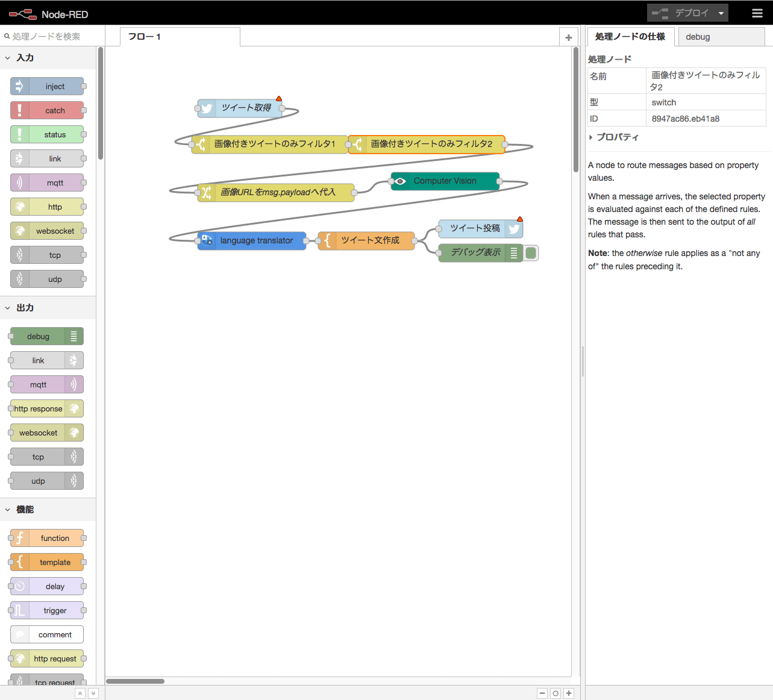The width and height of the screenshot is (773, 700).
Task: Click the output port of ツイート取得 node
Action: click(282, 108)
